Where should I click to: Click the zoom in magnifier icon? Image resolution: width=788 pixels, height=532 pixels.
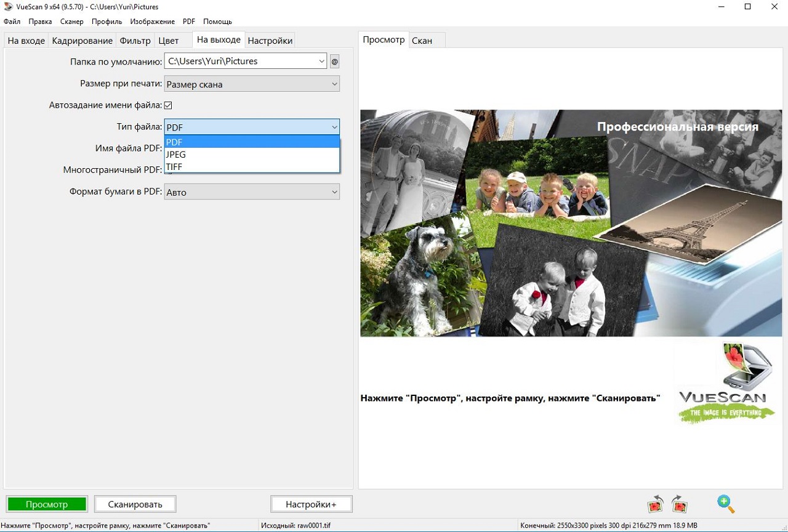(726, 504)
